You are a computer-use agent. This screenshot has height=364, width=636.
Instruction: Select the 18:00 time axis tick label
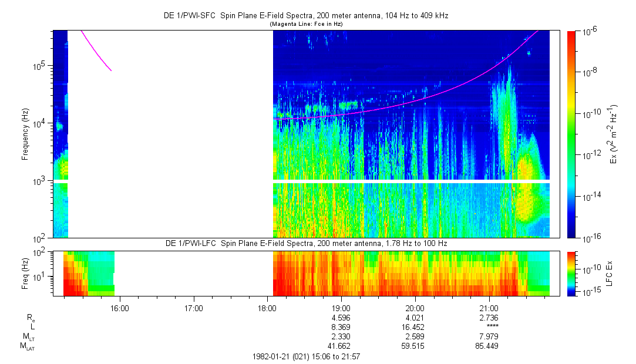tap(267, 308)
